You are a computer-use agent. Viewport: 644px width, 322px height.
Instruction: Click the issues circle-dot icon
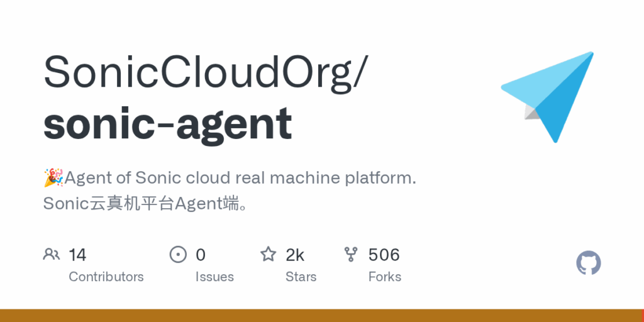178,254
